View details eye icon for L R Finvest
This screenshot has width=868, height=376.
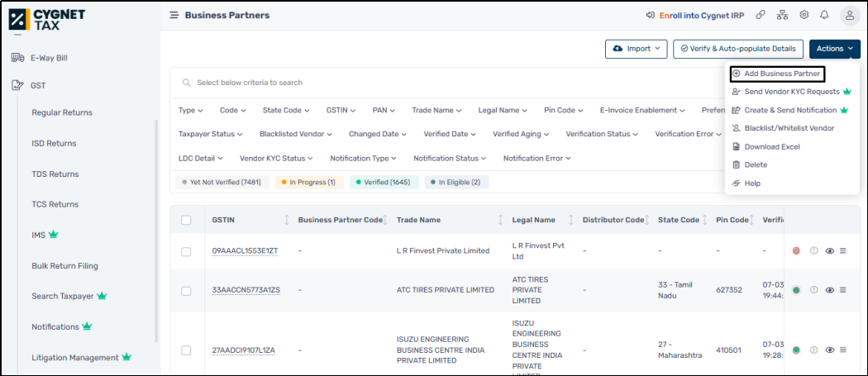[829, 251]
